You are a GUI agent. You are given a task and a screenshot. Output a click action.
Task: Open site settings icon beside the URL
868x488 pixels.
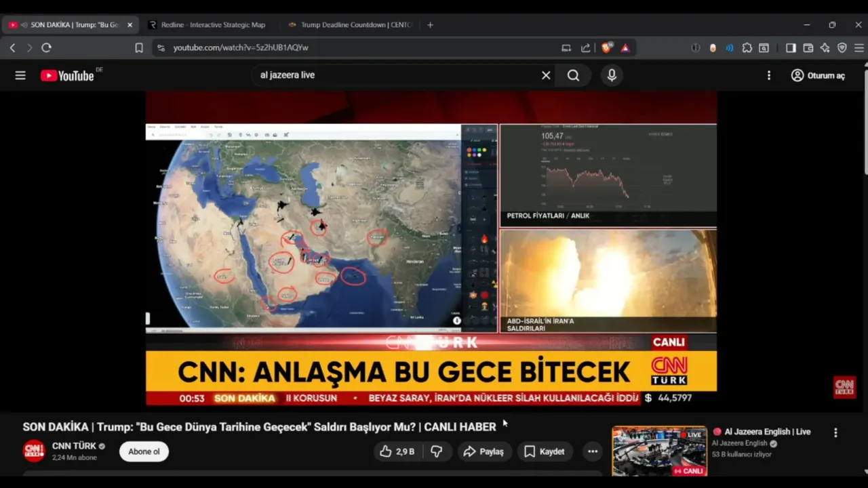click(x=161, y=48)
